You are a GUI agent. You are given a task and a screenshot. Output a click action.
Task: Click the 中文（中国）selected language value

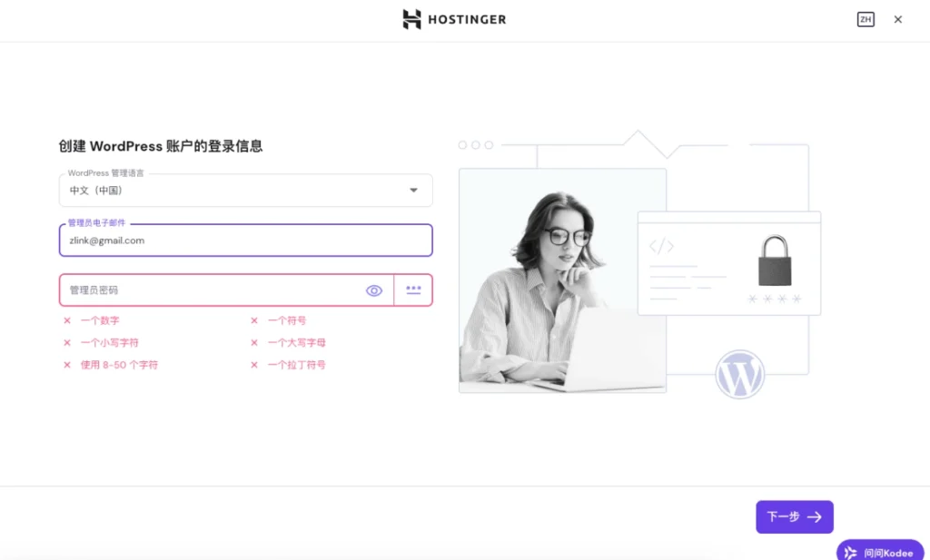click(96, 191)
